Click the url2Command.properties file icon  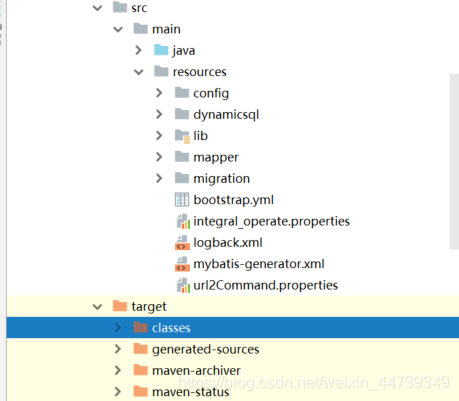pos(183,285)
